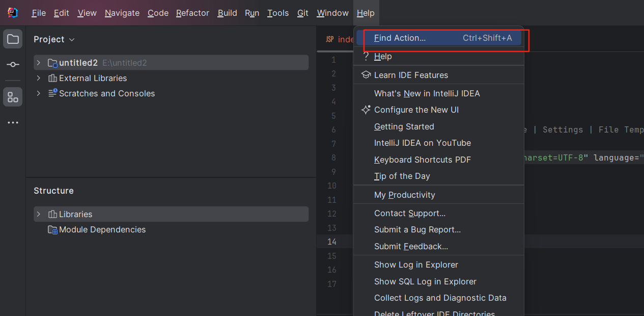Screen dimensions: 644x316
Task: Expand the External Libraries node
Action: point(38,78)
